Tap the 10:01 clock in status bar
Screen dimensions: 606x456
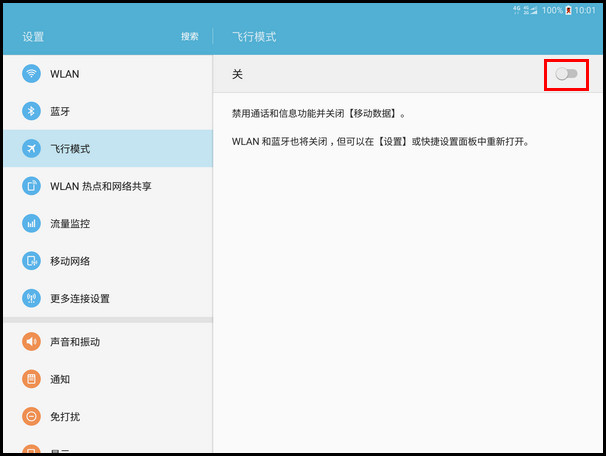585,10
